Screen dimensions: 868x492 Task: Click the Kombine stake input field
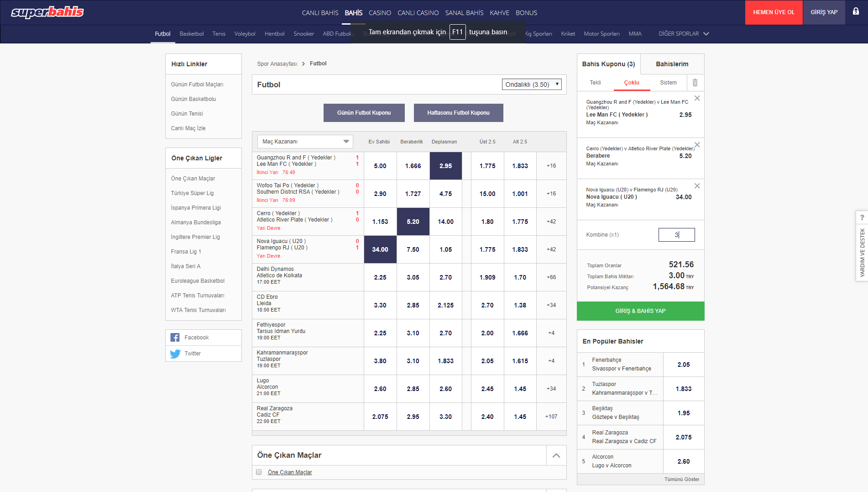pos(676,235)
